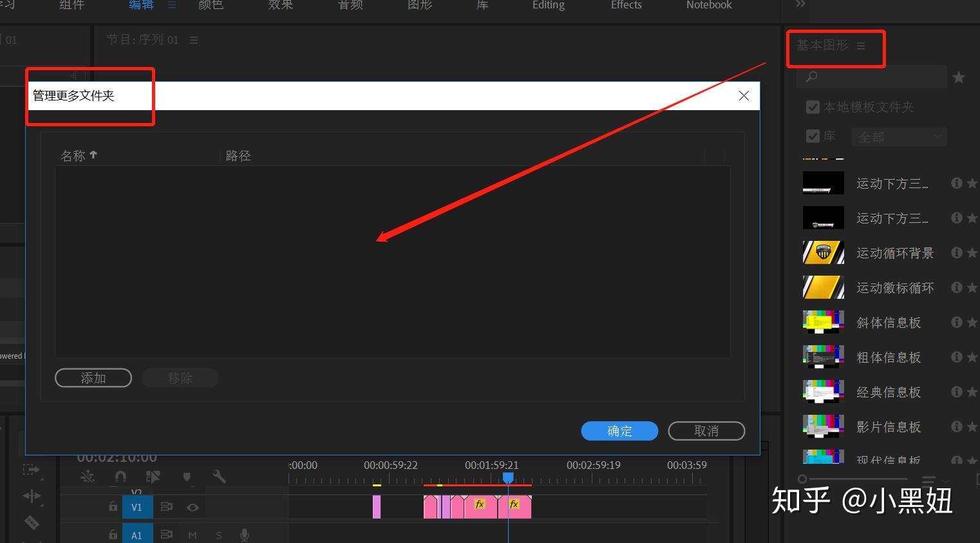
Task: Toggle sync lock for track V1
Action: (x=167, y=507)
